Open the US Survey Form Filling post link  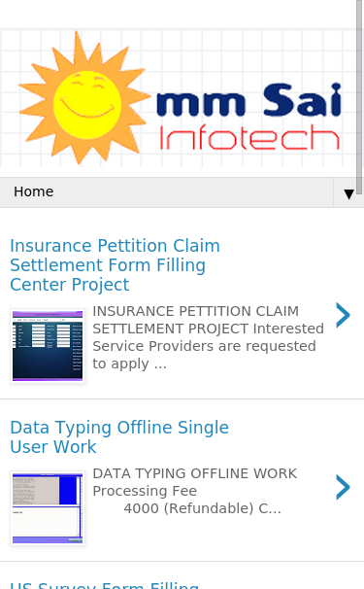pos(104,585)
